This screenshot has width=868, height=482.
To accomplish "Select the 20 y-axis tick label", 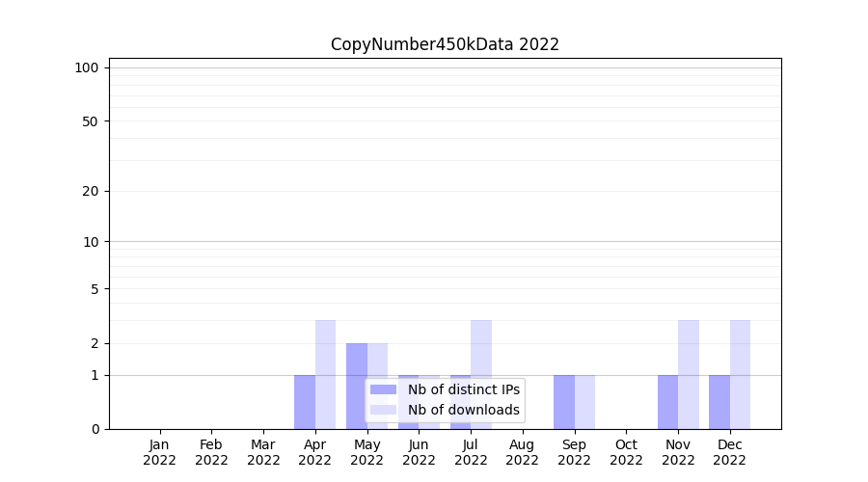I will (91, 191).
